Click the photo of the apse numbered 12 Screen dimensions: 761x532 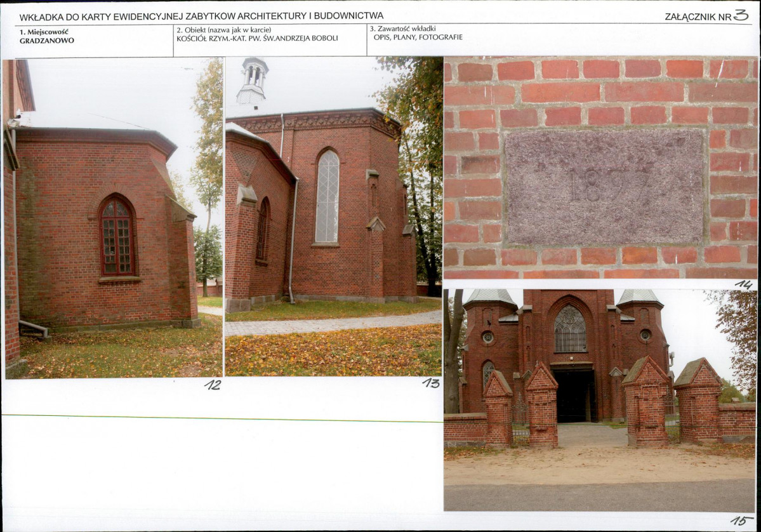(114, 219)
